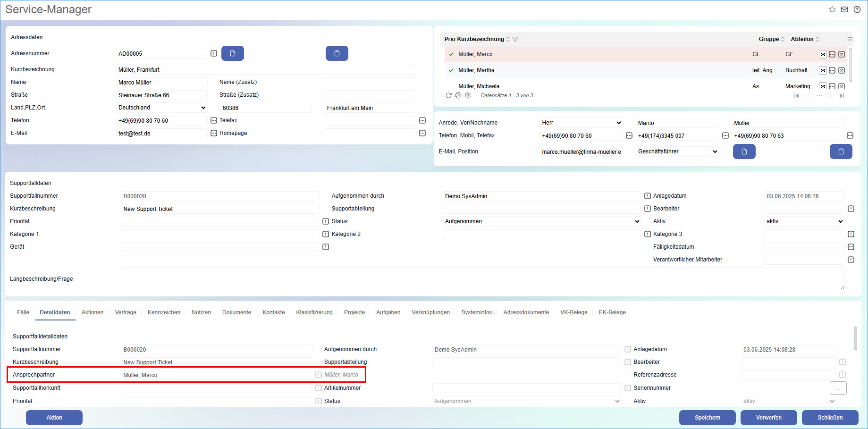Open options icon next to contact Telefax +49(69)90 80 70 63
Image resolution: width=868 pixels, height=429 pixels.
[x=850, y=135]
